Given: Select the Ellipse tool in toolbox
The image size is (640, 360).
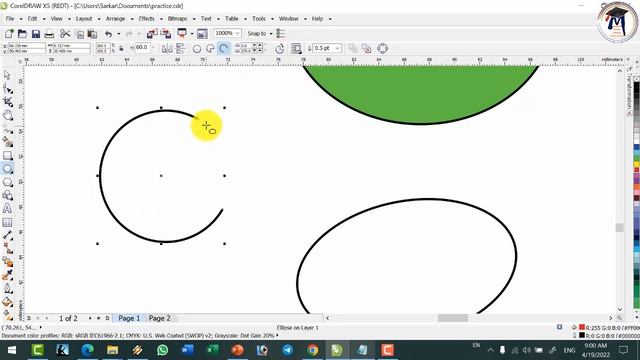Looking at the screenshot, I should coord(7,169).
